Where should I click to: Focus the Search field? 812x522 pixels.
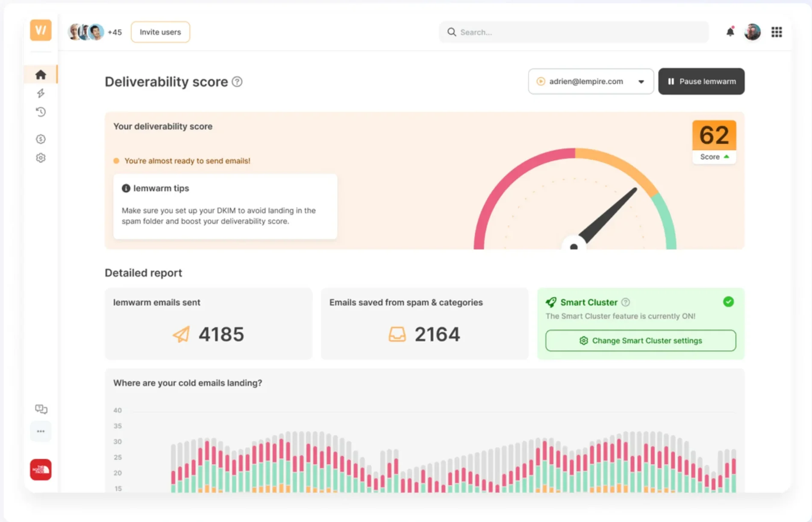574,32
